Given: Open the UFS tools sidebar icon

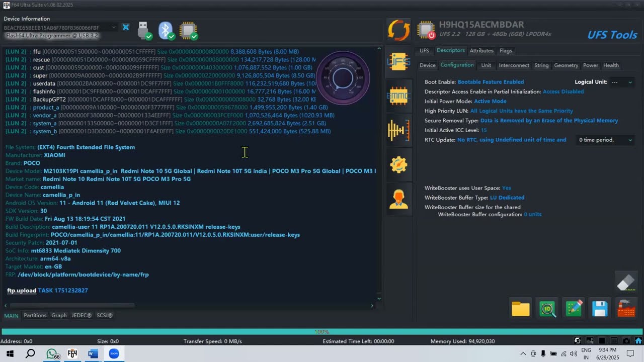Looking at the screenshot, I should [x=398, y=62].
